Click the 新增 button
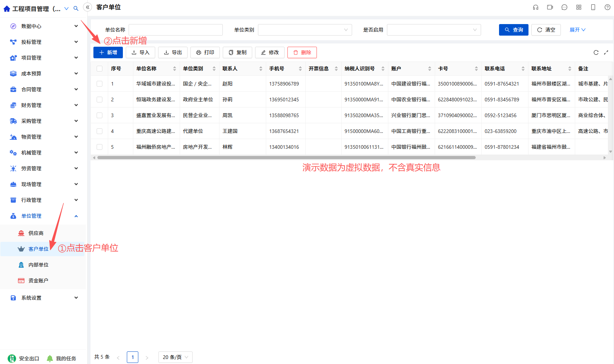614x364 pixels. coord(108,52)
